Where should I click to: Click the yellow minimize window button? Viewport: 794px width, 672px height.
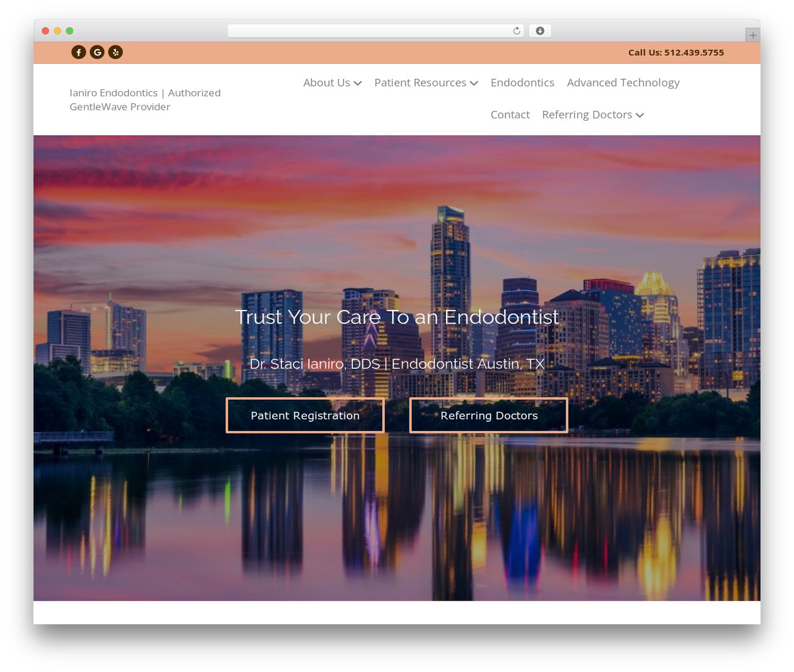(58, 31)
